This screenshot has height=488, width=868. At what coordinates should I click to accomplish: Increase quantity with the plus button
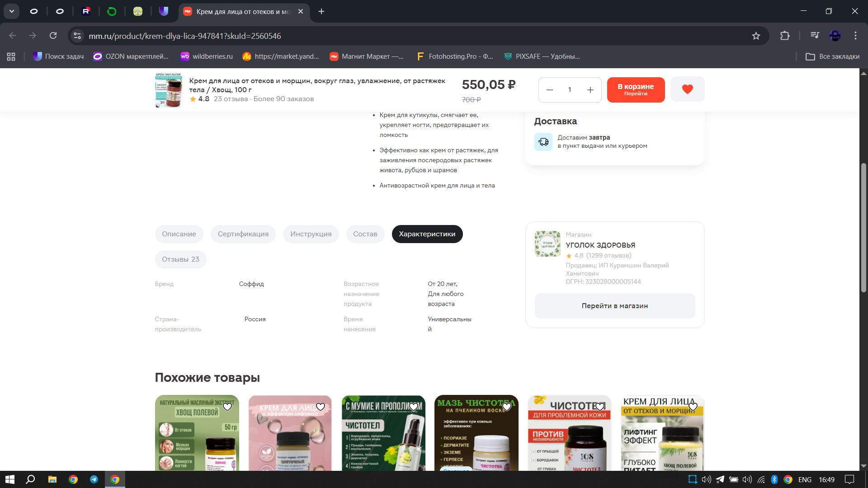[x=590, y=90]
